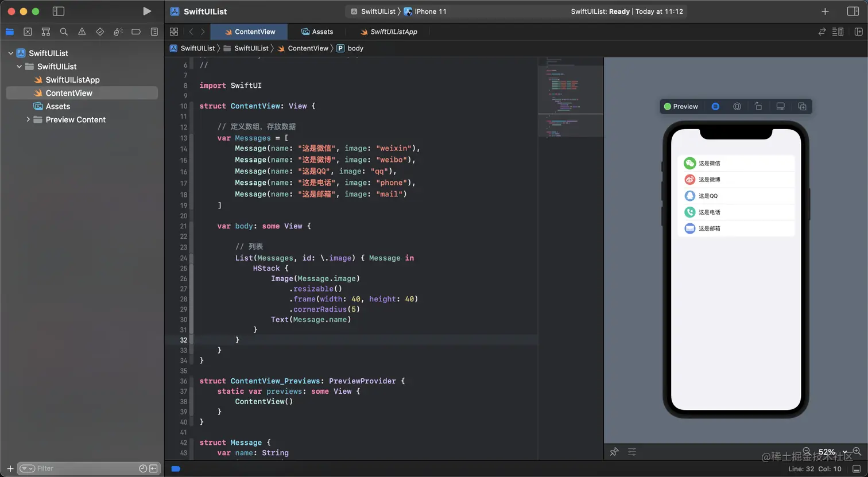Tap the 这是邮箱 row in preview
The height and width of the screenshot is (477, 868).
736,228
